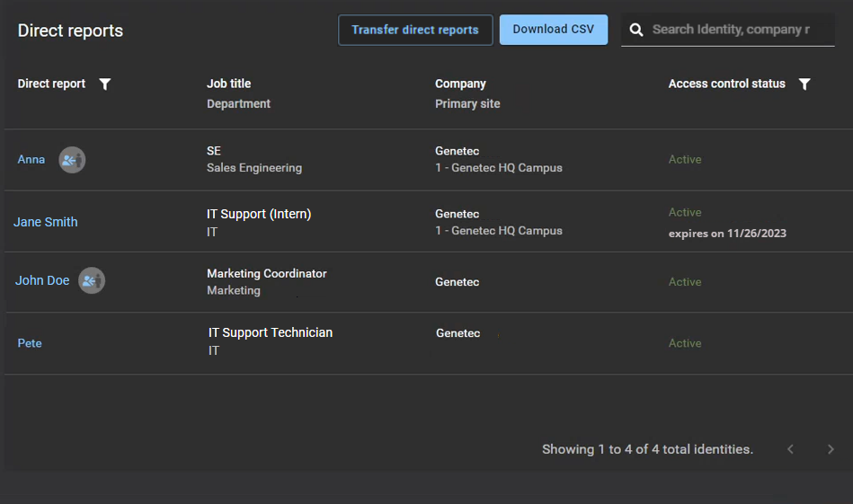Go to the previous page arrow
This screenshot has height=504, width=853.
[791, 449]
